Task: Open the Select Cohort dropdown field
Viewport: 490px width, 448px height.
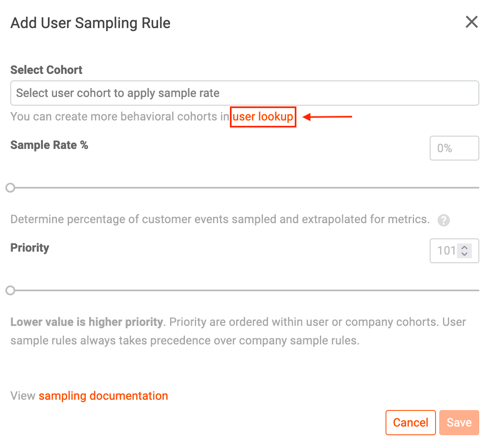Action: click(244, 93)
